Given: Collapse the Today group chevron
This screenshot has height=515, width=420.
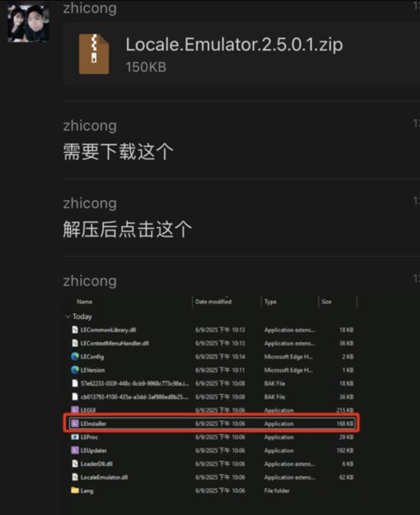Looking at the screenshot, I should 68,317.
